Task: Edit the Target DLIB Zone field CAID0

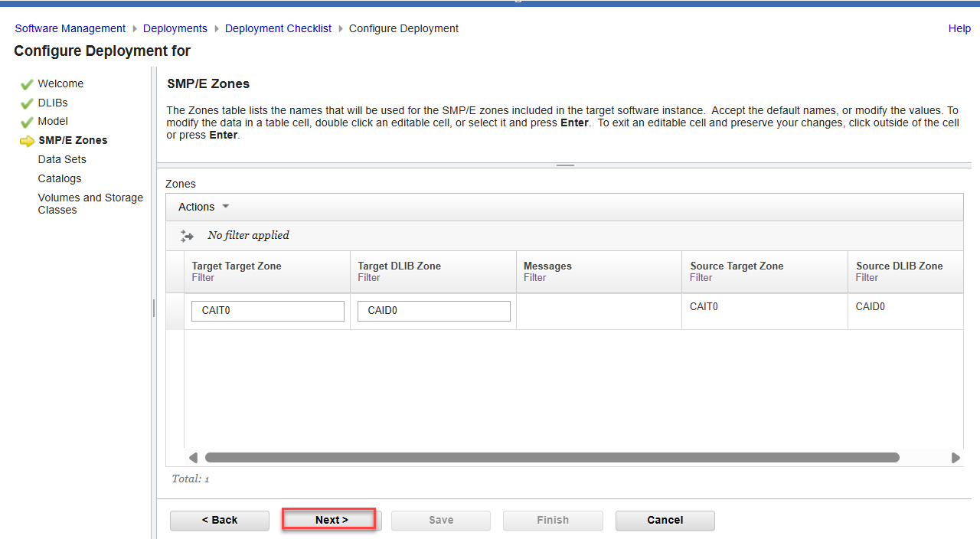Action: pyautogui.click(x=433, y=311)
